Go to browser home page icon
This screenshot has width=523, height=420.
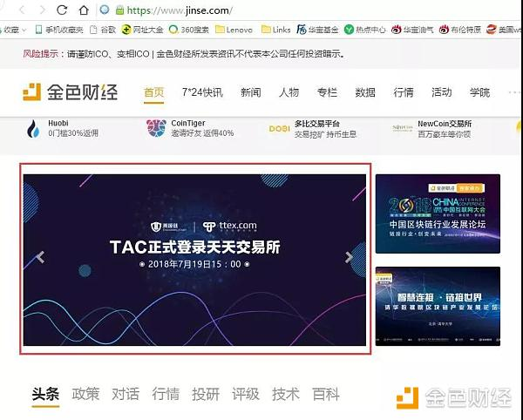tap(84, 10)
